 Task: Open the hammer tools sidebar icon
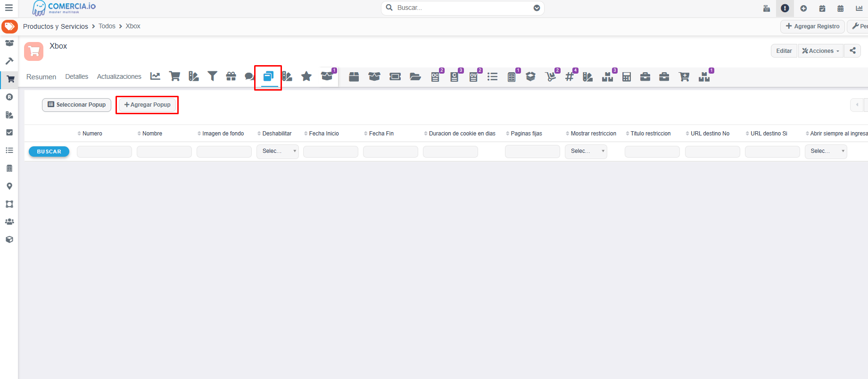click(x=9, y=61)
